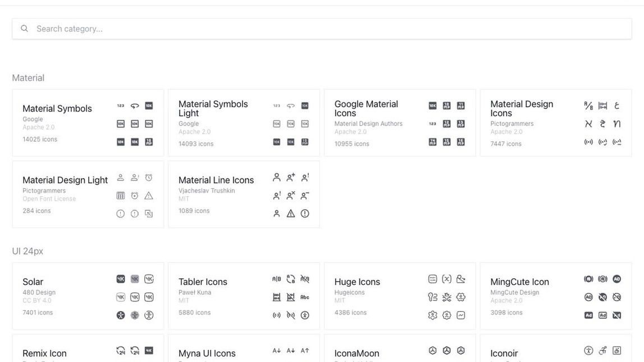The height and width of the screenshot is (362, 644).
Task: Open the Huge Icons set
Action: pos(400,296)
